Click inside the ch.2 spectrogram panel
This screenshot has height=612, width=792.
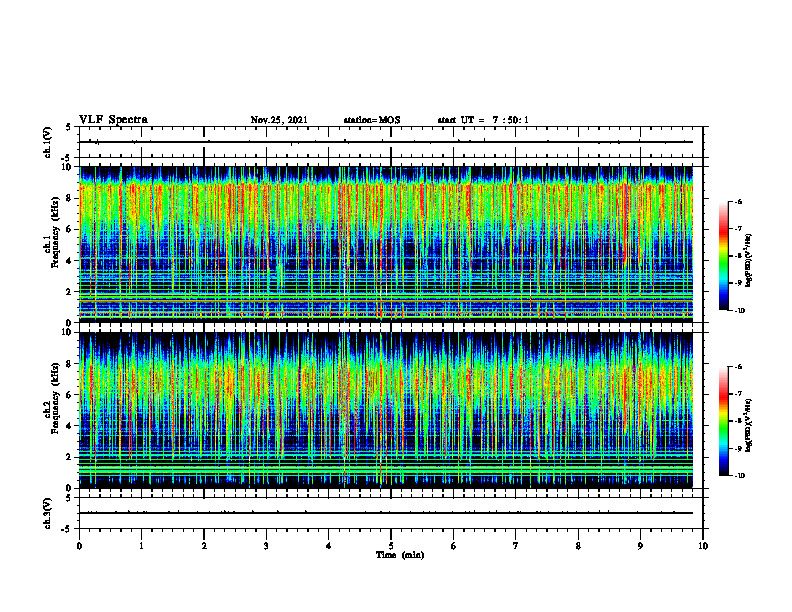[x=386, y=410]
